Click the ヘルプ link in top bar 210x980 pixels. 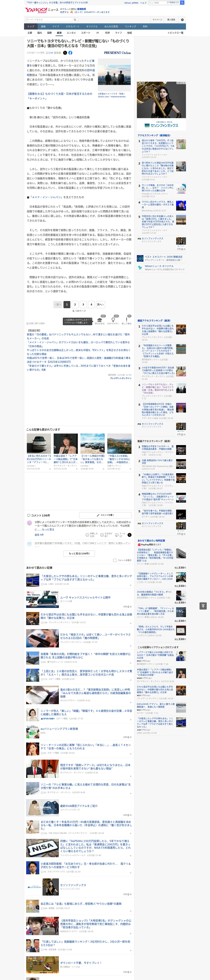[143, 3]
